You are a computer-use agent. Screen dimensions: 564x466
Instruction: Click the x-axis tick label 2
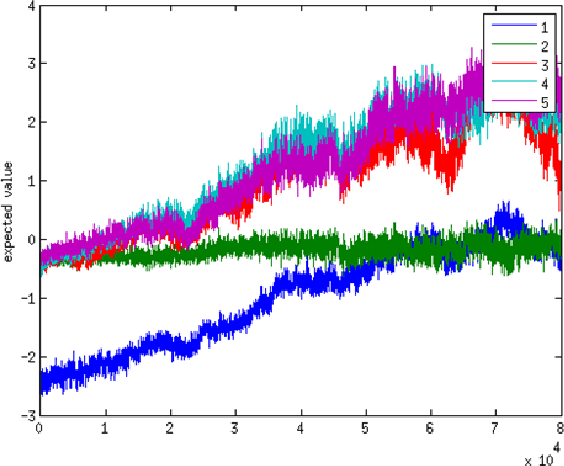[170, 428]
